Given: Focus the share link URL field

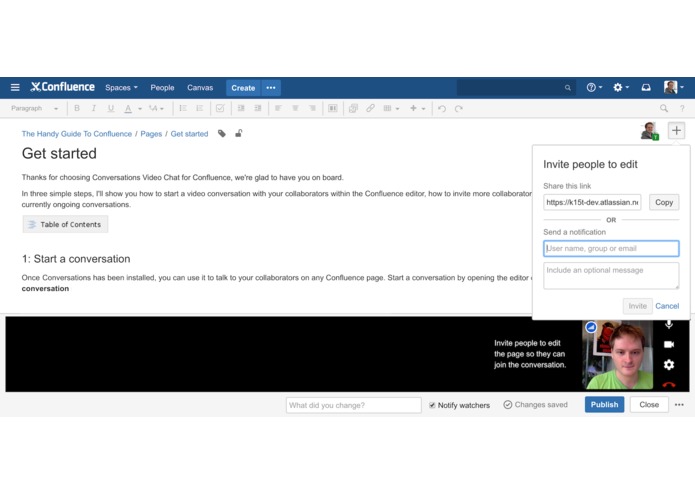Looking at the screenshot, I should tap(592, 202).
